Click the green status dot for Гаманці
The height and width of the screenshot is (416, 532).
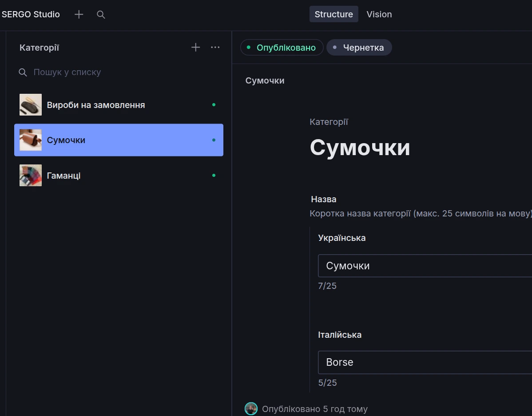(x=214, y=175)
